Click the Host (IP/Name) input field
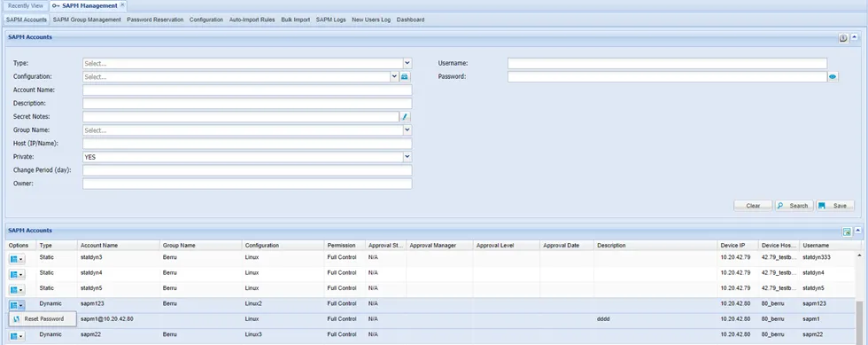Image resolution: width=868 pixels, height=345 pixels. click(x=247, y=144)
